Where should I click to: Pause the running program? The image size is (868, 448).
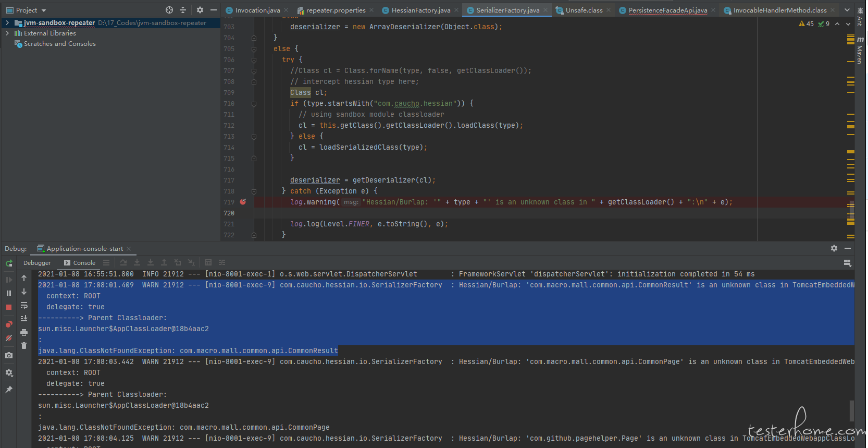pyautogui.click(x=9, y=293)
